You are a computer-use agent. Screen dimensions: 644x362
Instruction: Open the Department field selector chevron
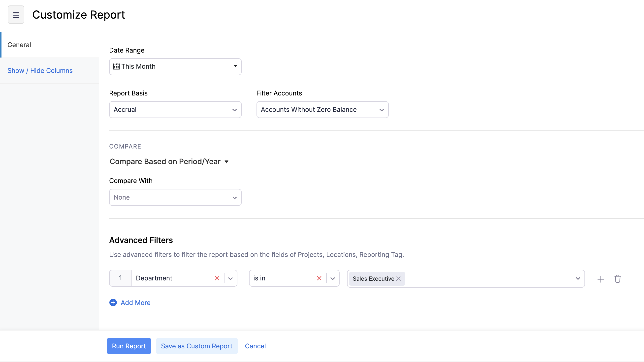coord(230,278)
